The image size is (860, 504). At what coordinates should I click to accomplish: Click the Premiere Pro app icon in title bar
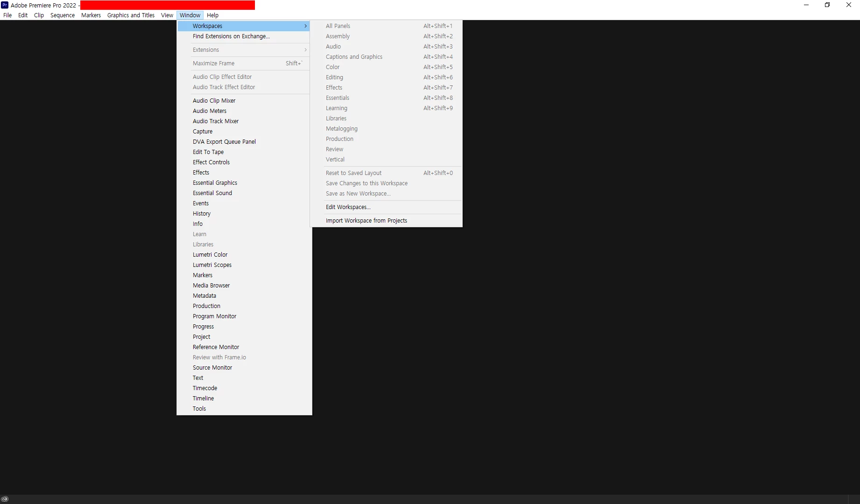click(x=5, y=5)
